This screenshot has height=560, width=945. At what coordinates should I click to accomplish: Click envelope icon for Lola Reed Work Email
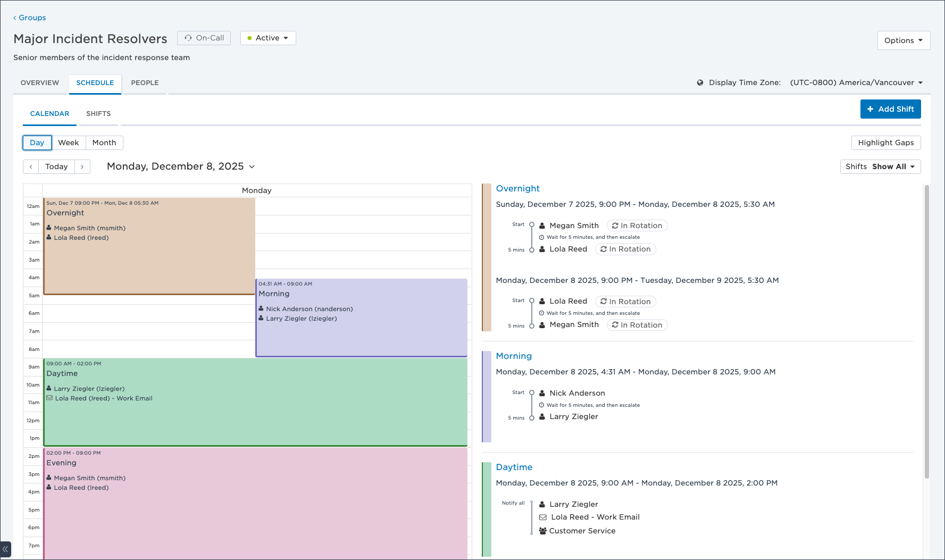542,517
